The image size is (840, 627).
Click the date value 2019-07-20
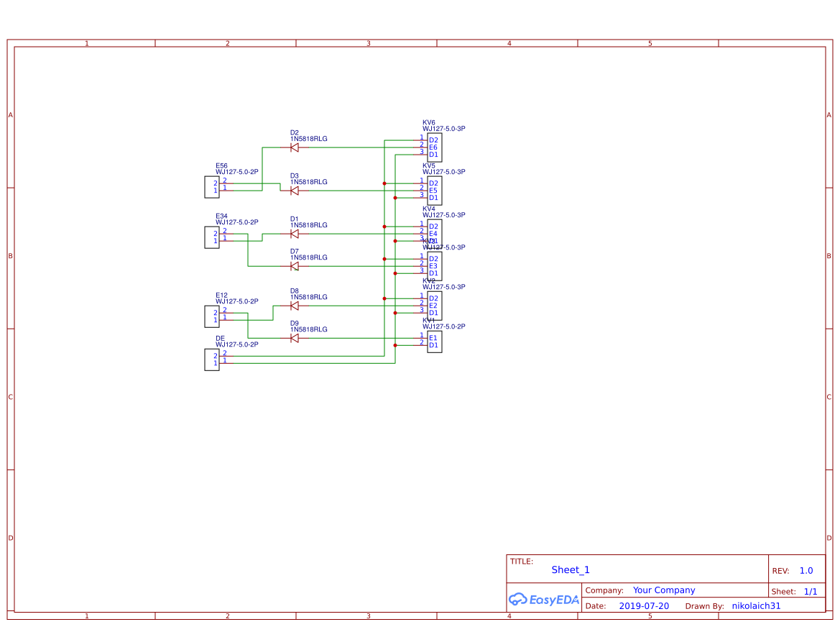[x=644, y=606]
